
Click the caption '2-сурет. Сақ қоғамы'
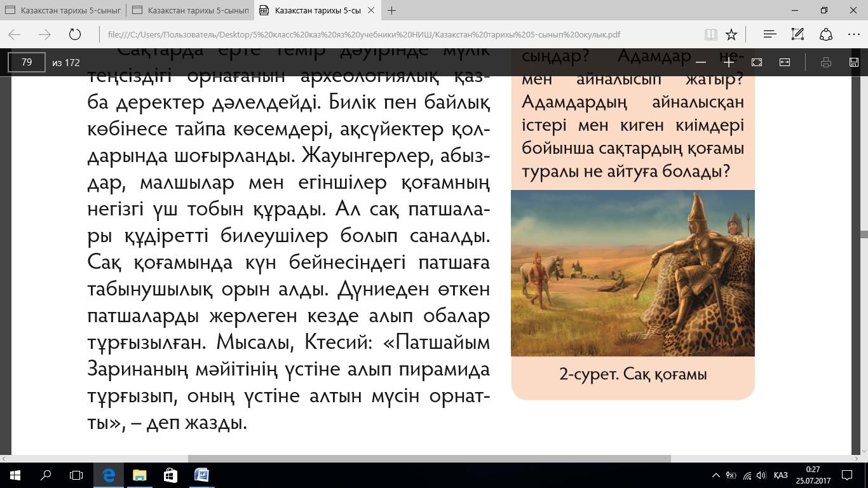pos(633,375)
